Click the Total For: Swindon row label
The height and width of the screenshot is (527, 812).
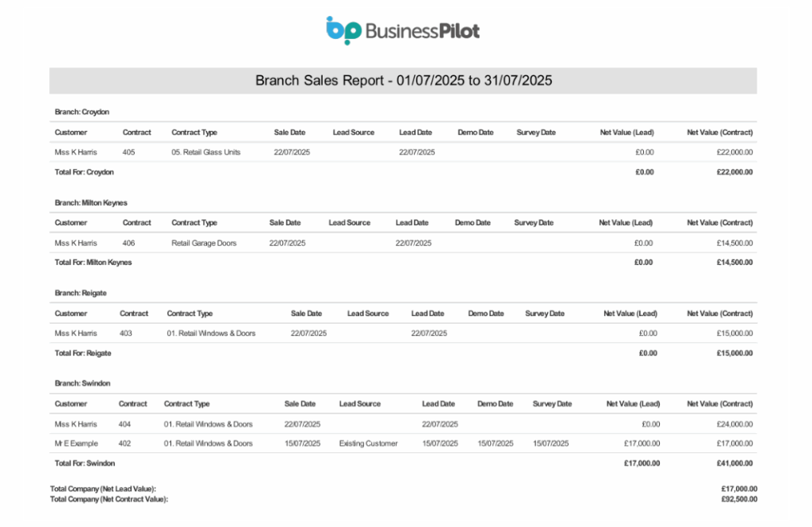[x=85, y=464]
